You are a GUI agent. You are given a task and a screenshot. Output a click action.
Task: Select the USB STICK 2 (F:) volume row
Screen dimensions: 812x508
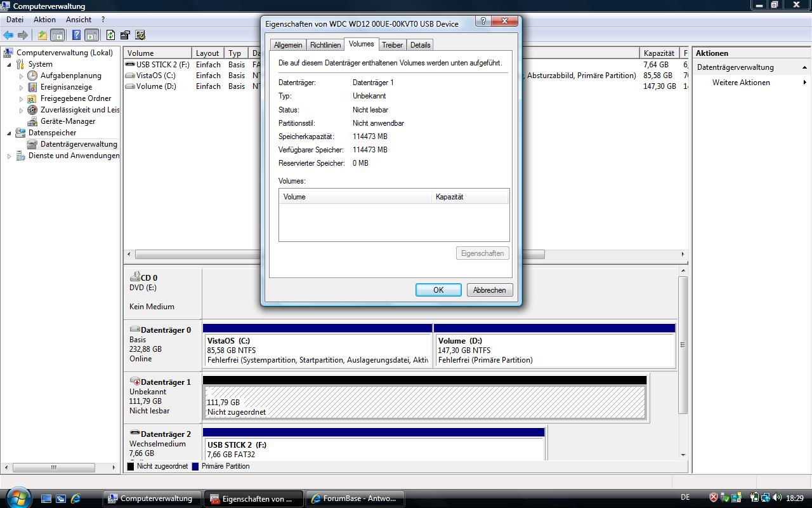162,65
